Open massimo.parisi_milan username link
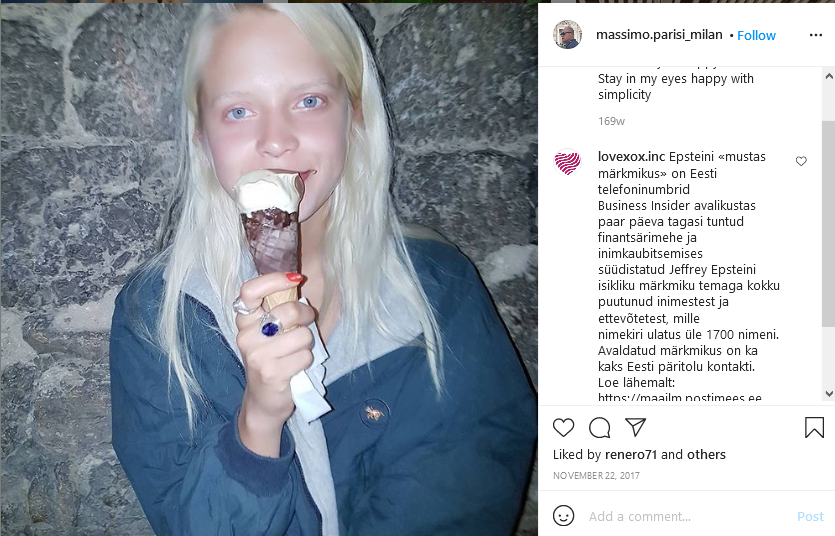The image size is (835, 536). [659, 35]
